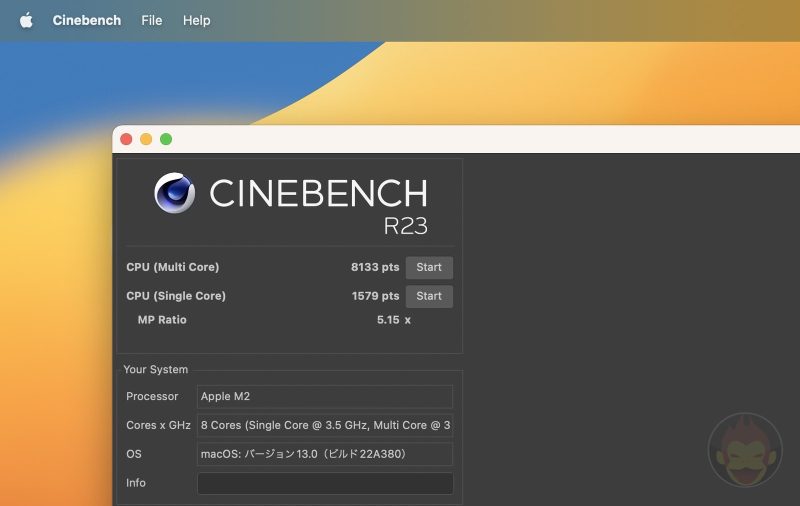This screenshot has height=506, width=800.
Task: Click the Info label
Action: tap(136, 483)
